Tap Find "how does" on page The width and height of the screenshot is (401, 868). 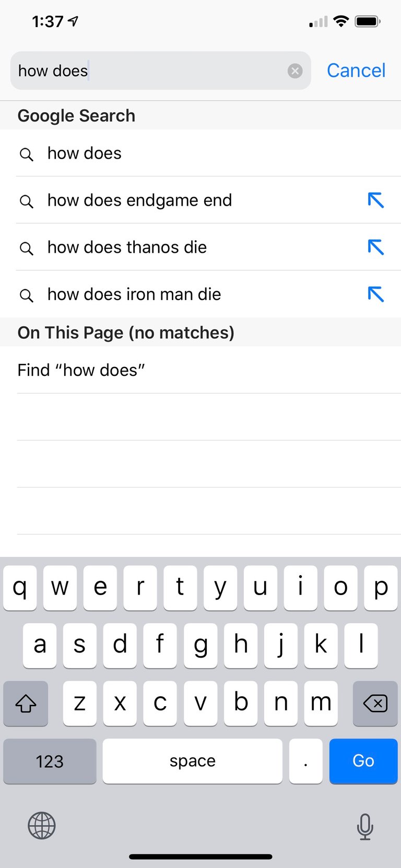click(x=81, y=370)
